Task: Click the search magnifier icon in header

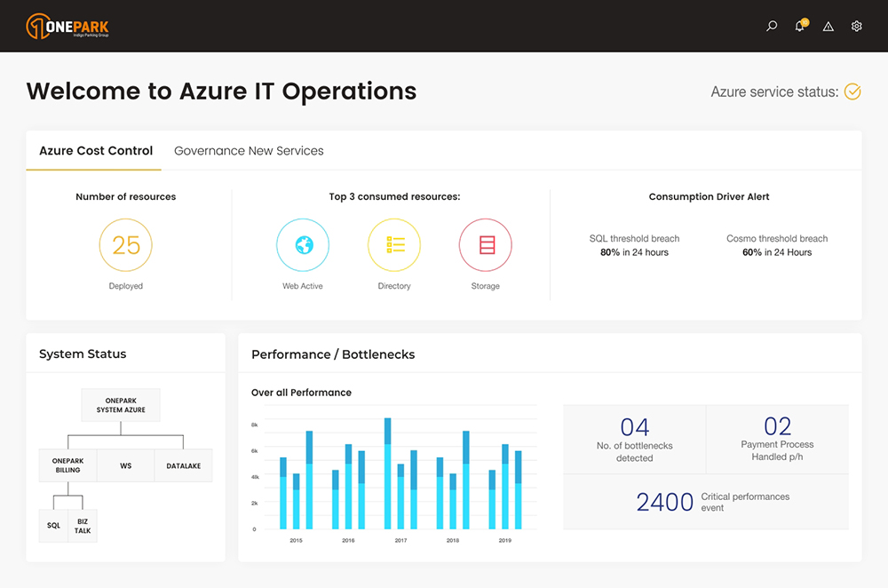Action: click(772, 27)
